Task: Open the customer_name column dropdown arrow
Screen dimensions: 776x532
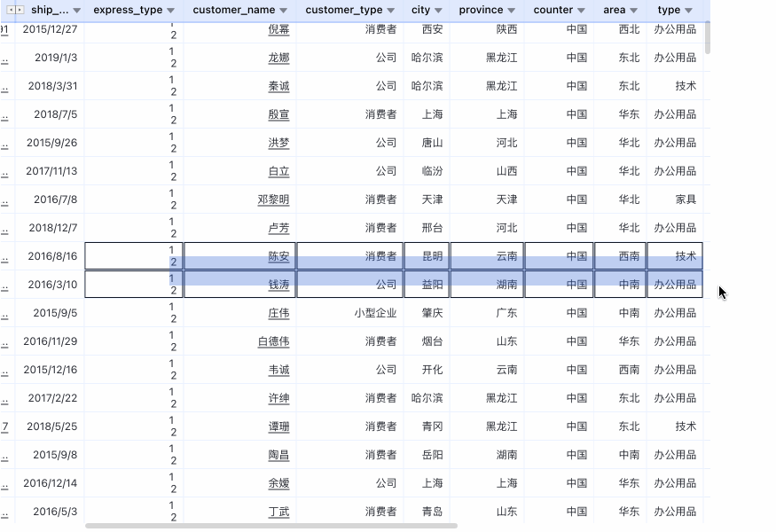Action: [283, 11]
